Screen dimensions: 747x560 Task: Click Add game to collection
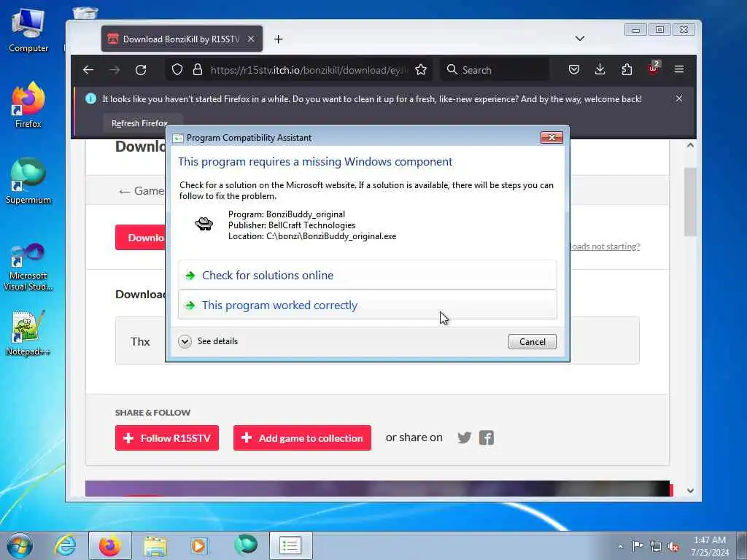pos(302,437)
